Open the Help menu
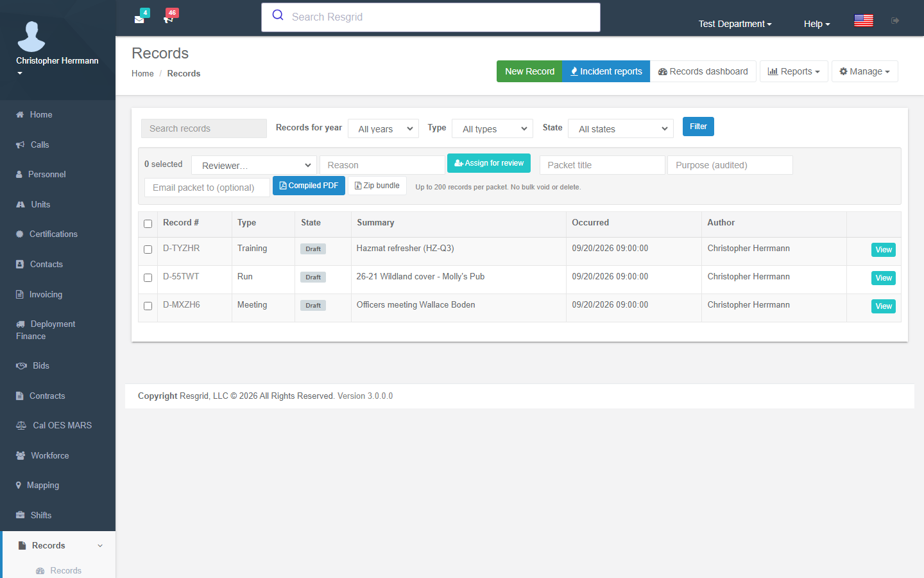Screen dimensions: 924x578 click(x=817, y=24)
